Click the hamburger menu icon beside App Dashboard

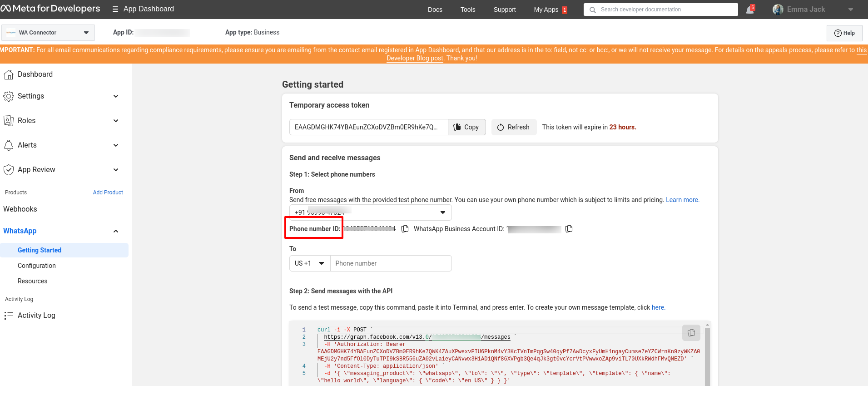coord(115,9)
